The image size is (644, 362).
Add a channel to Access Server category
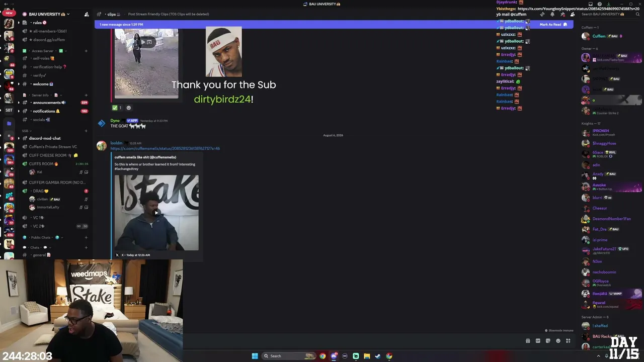(86, 51)
